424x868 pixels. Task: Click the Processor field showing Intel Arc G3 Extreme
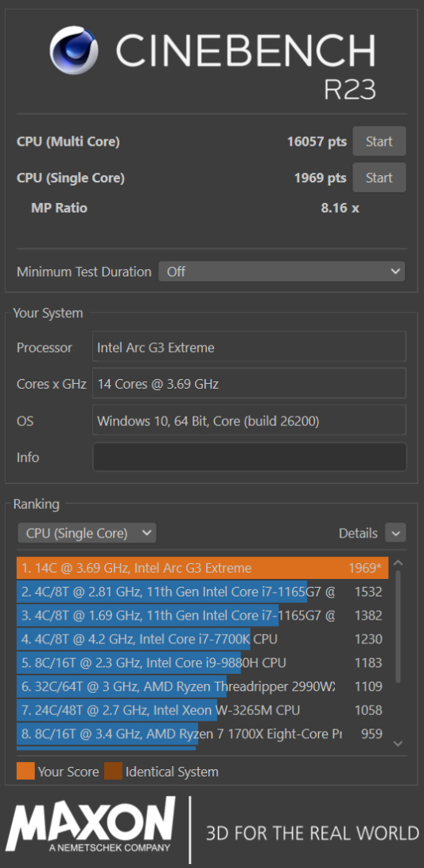click(x=249, y=347)
